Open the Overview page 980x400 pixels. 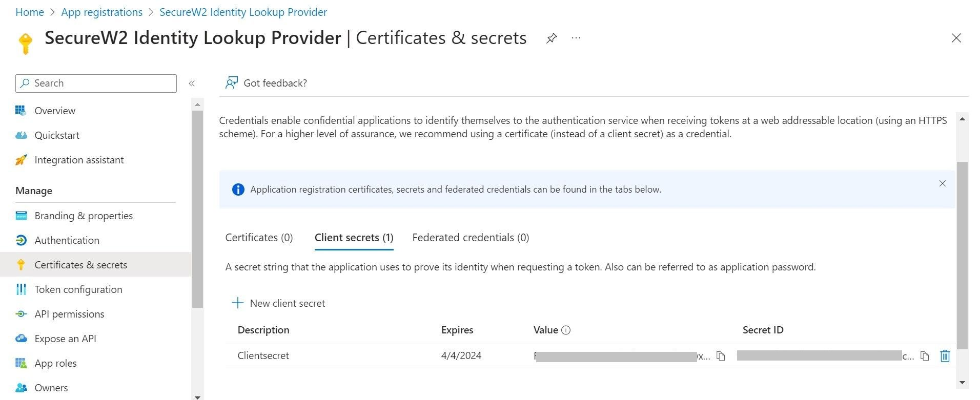tap(54, 111)
